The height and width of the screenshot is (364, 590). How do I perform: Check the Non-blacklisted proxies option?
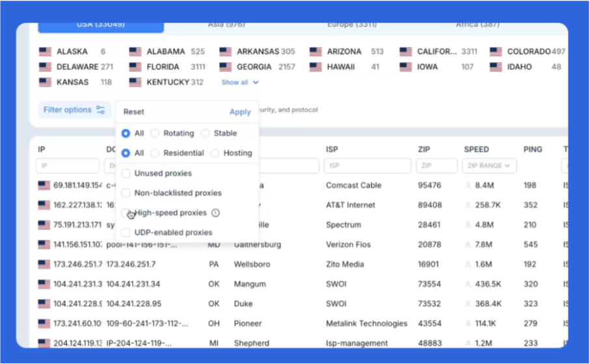[x=126, y=193]
